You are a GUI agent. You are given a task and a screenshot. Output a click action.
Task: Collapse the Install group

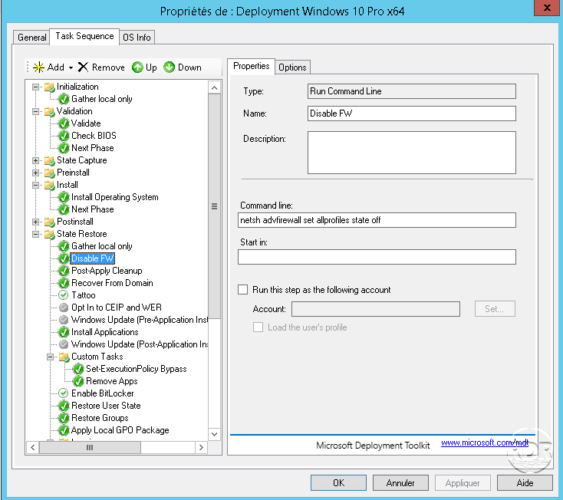pyautogui.click(x=36, y=185)
